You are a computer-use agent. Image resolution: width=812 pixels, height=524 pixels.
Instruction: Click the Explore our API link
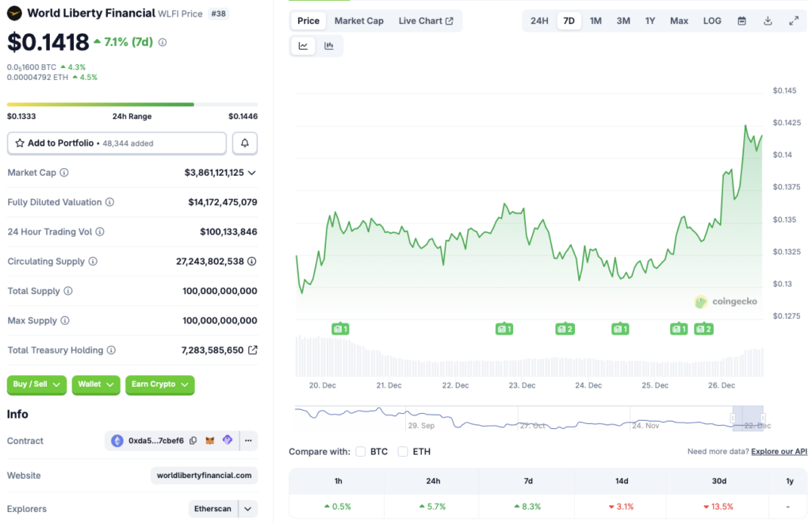[778, 451]
